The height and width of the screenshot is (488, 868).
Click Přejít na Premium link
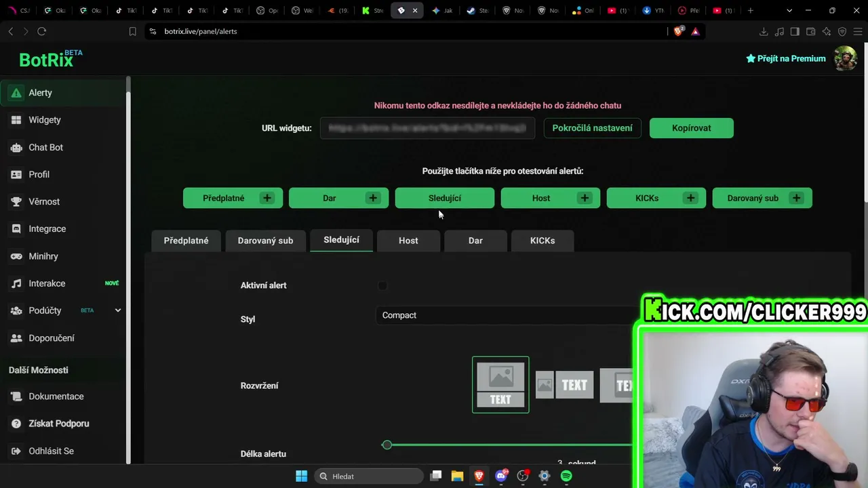click(x=785, y=58)
